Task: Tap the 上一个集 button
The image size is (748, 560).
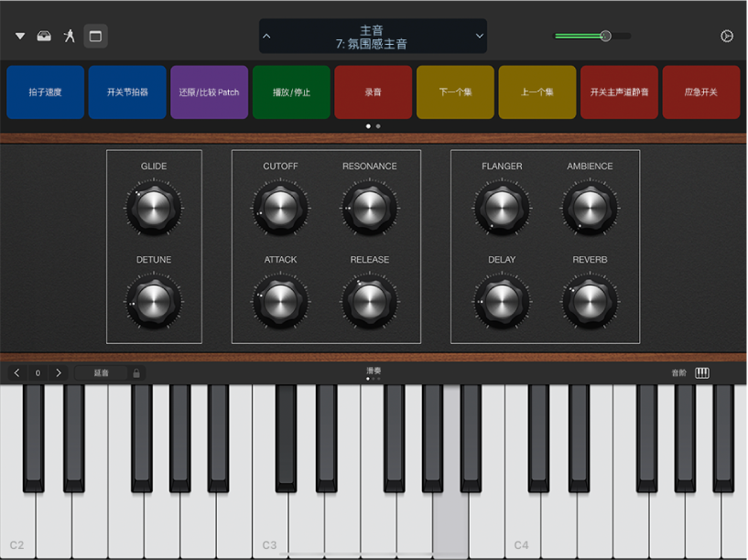Action: pyautogui.click(x=537, y=92)
